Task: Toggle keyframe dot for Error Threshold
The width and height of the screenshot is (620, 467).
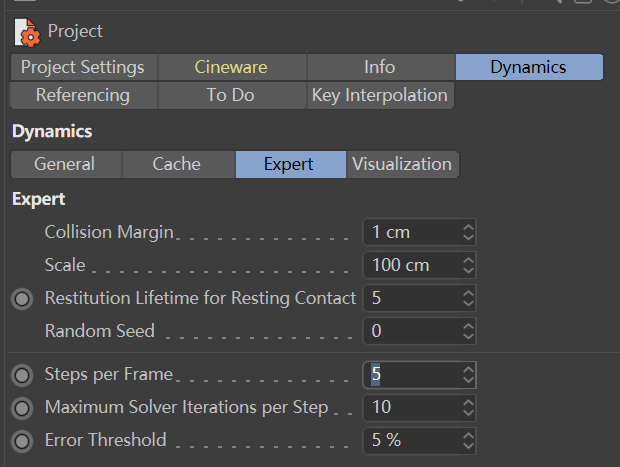Action: (22, 441)
